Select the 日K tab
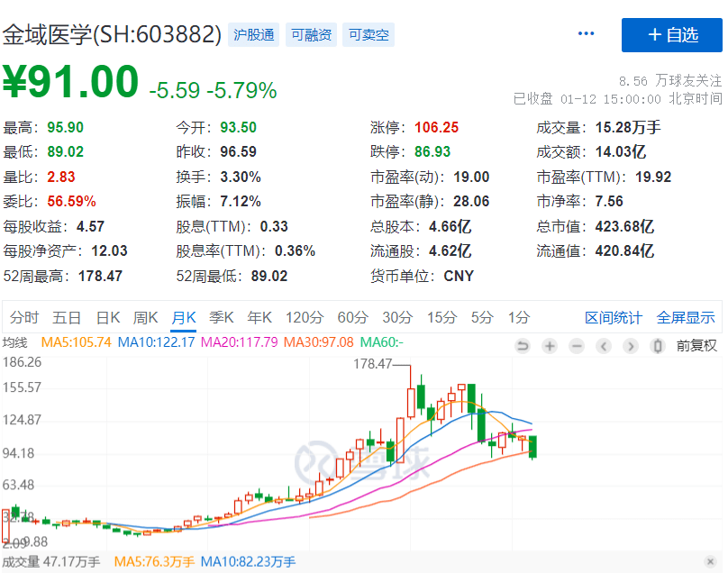This screenshot has width=728, height=573. tap(108, 317)
